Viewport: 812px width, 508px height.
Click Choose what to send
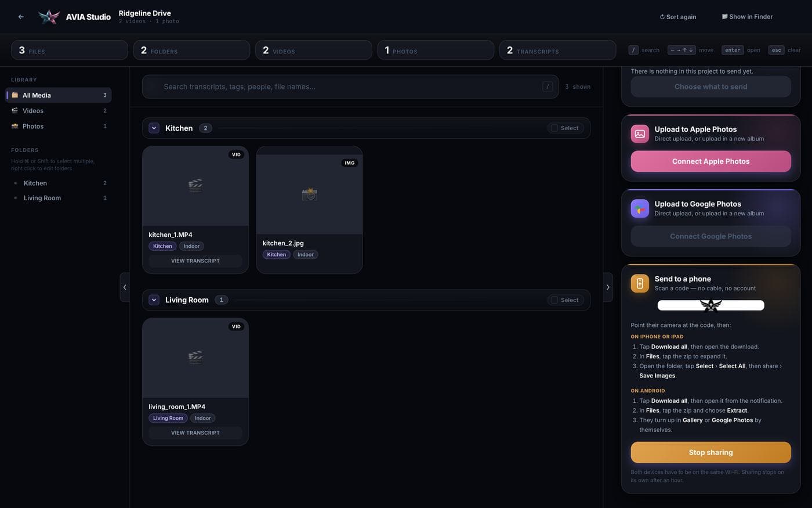click(710, 87)
